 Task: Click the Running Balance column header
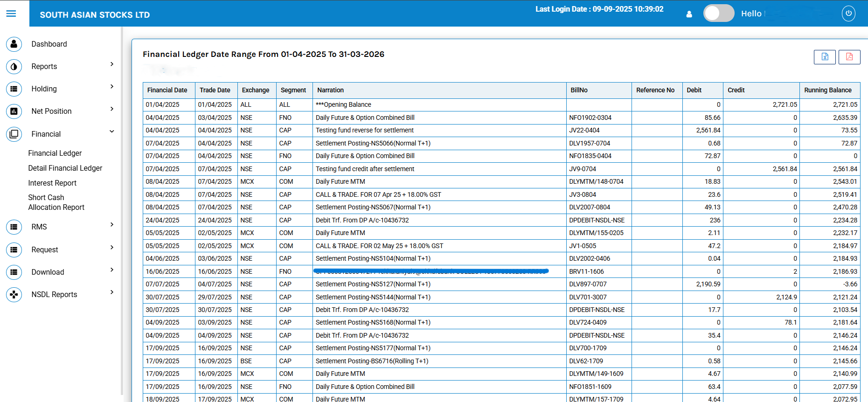coord(827,90)
